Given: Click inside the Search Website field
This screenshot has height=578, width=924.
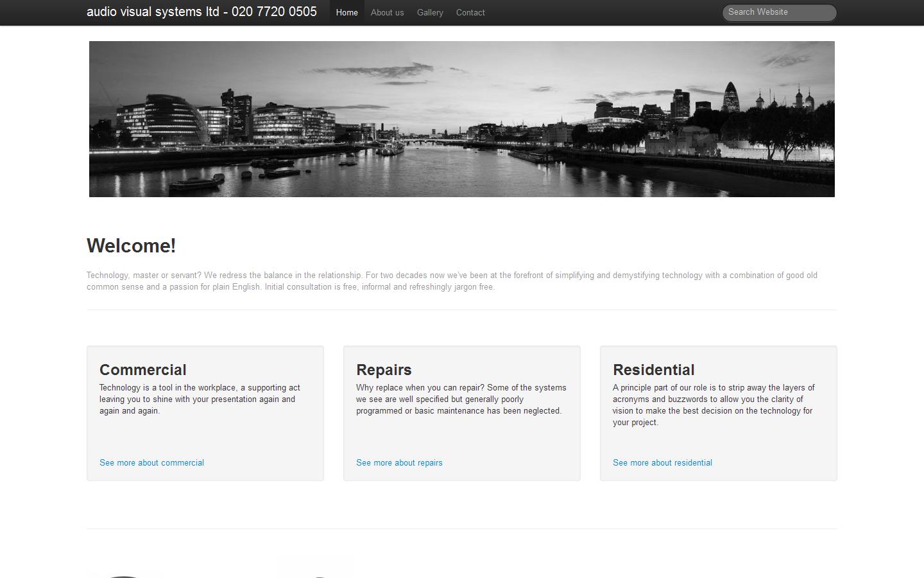Looking at the screenshot, I should coord(778,12).
